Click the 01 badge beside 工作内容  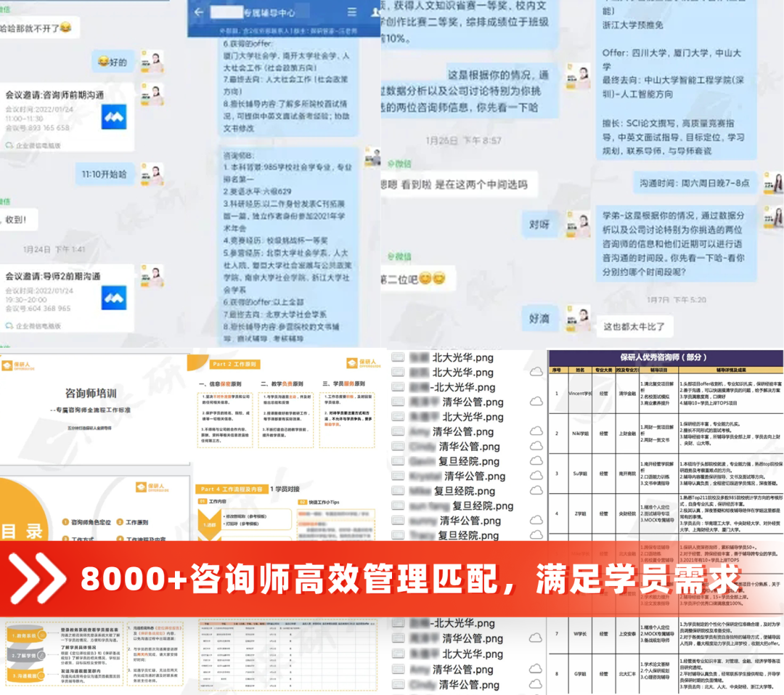pyautogui.click(x=202, y=501)
